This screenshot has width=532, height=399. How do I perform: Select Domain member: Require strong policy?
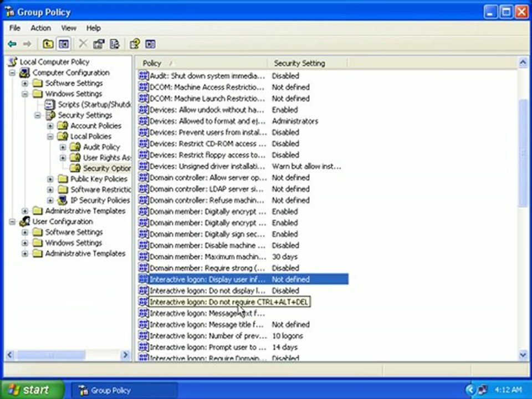[243, 268]
